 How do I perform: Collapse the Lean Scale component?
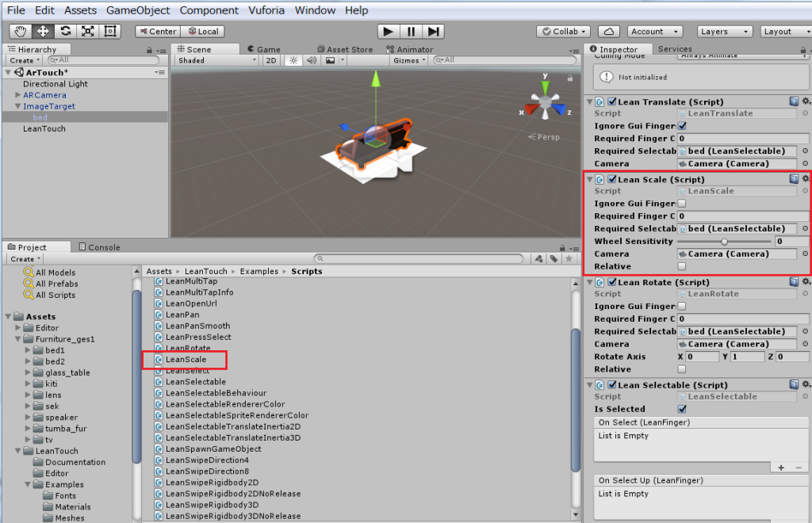(590, 180)
